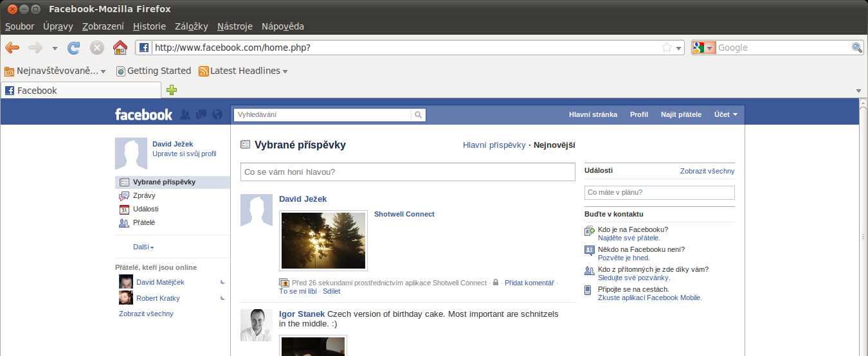Open Zprávy in left sidebar
868x356 pixels.
click(144, 195)
